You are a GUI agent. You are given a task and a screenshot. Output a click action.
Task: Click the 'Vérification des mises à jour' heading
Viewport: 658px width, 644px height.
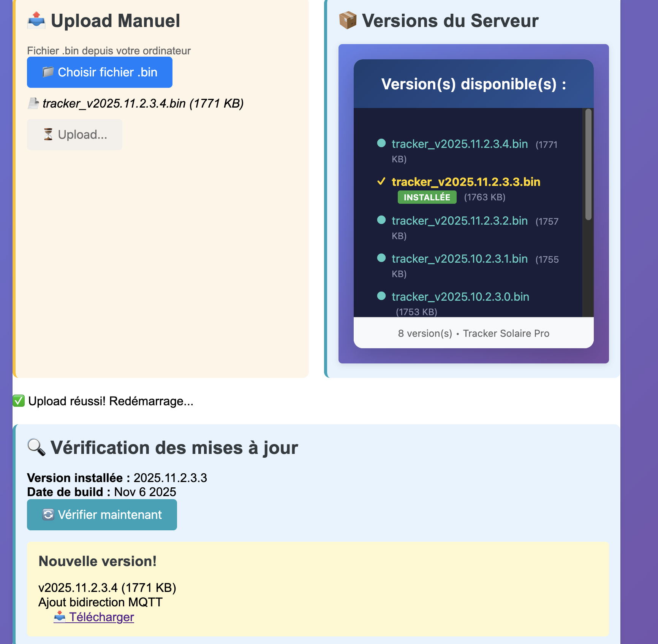(174, 448)
